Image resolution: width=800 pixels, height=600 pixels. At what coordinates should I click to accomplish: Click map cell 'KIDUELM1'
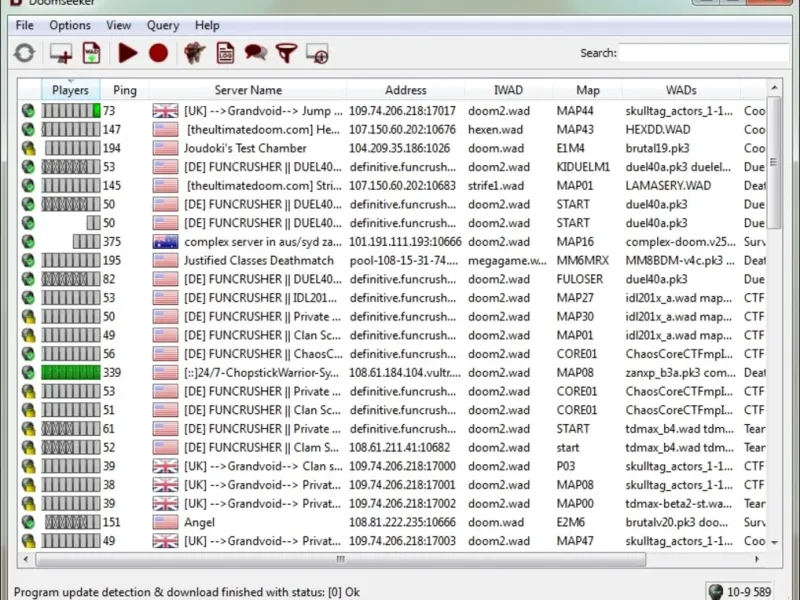point(583,167)
